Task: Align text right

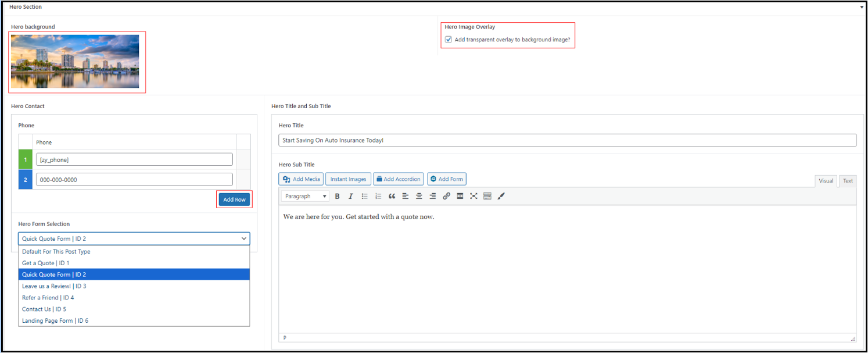Action: point(433,197)
